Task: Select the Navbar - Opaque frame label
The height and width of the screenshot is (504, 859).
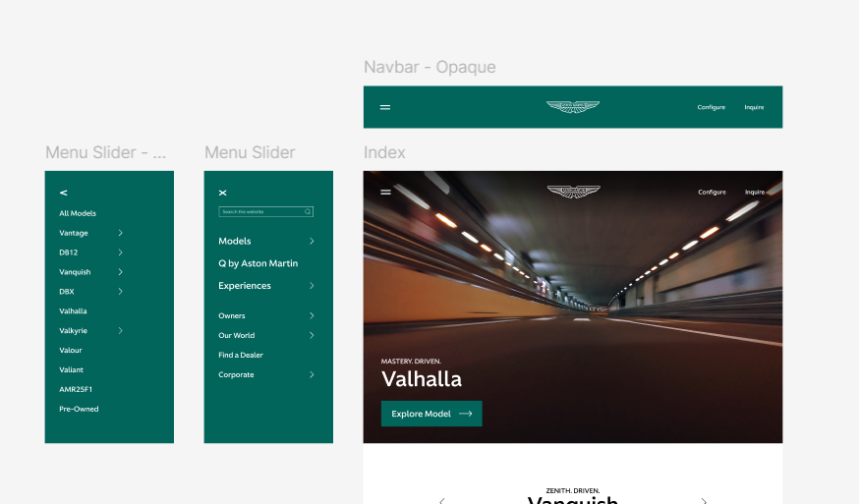Action: point(429,68)
